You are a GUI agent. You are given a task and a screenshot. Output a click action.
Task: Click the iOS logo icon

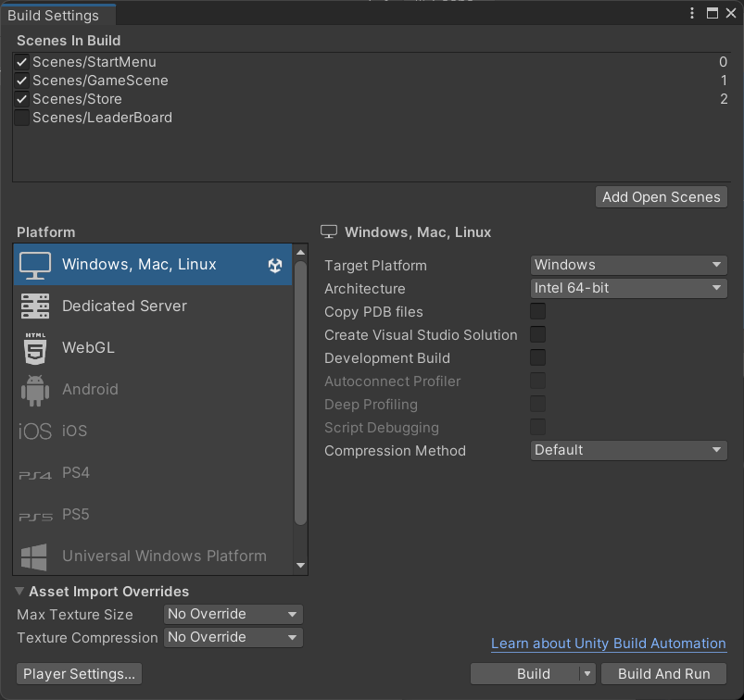click(x=34, y=431)
